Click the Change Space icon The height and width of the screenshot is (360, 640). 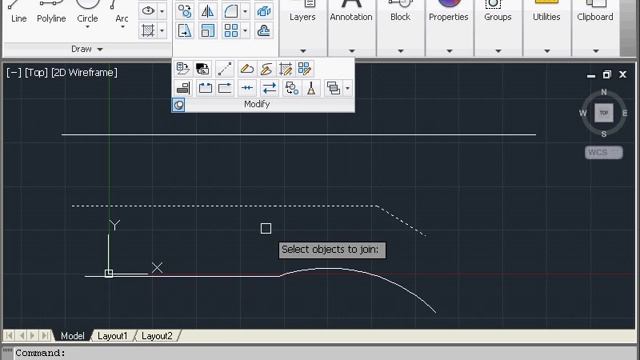pos(202,69)
